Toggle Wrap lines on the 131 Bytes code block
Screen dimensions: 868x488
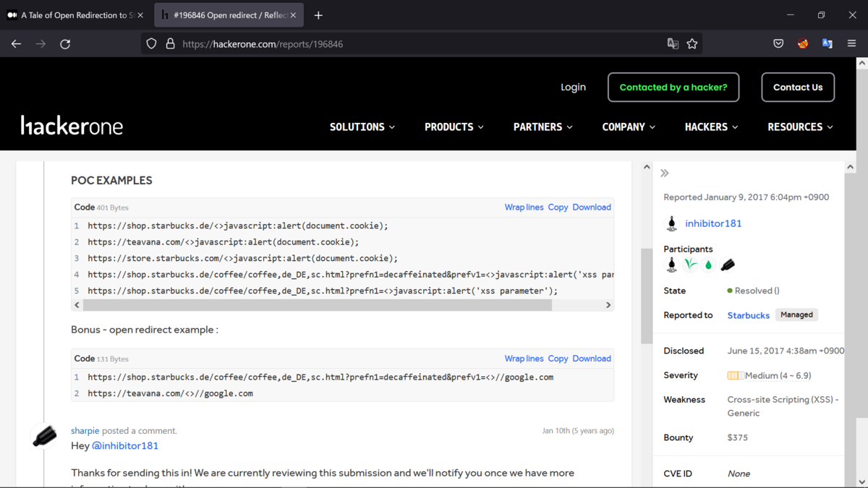point(524,359)
